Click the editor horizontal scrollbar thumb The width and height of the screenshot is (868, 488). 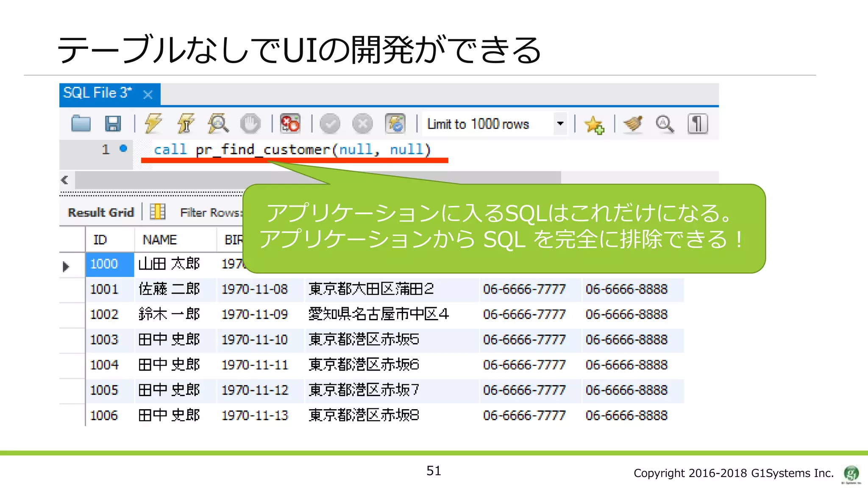click(x=318, y=180)
